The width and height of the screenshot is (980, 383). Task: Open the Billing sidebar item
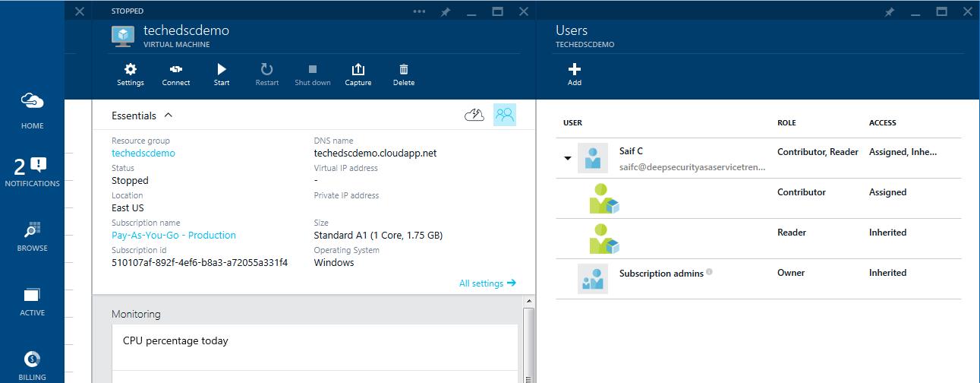[32, 365]
